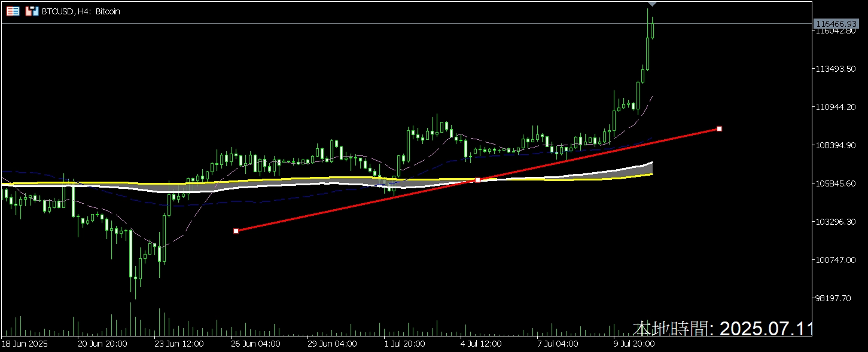868x352 pixels.
Task: Click the 1 Jul 20:00 time label
Action: (405, 344)
